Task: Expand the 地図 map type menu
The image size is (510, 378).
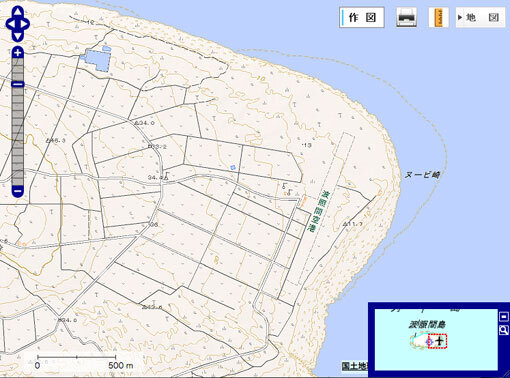Action: pos(480,17)
